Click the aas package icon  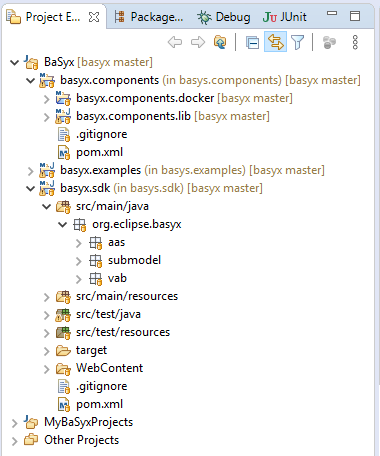pyautogui.click(x=96, y=243)
